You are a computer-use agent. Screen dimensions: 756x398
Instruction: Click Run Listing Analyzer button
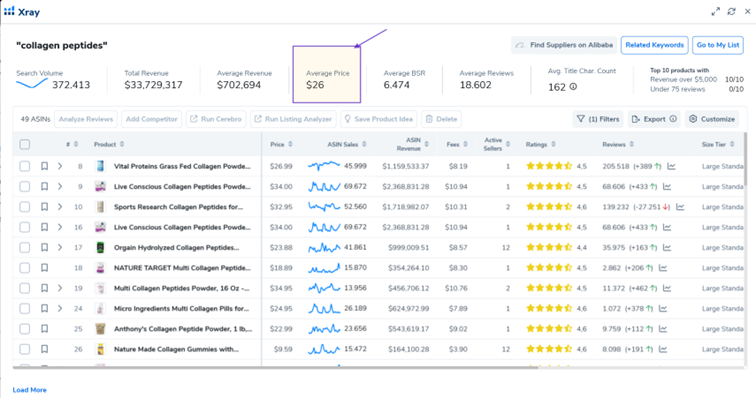pyautogui.click(x=293, y=119)
